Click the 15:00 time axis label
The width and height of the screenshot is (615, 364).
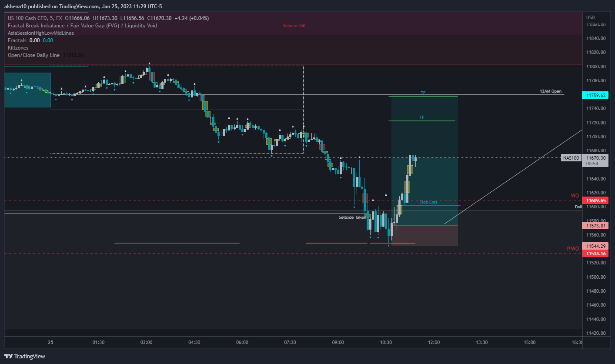tap(530, 342)
